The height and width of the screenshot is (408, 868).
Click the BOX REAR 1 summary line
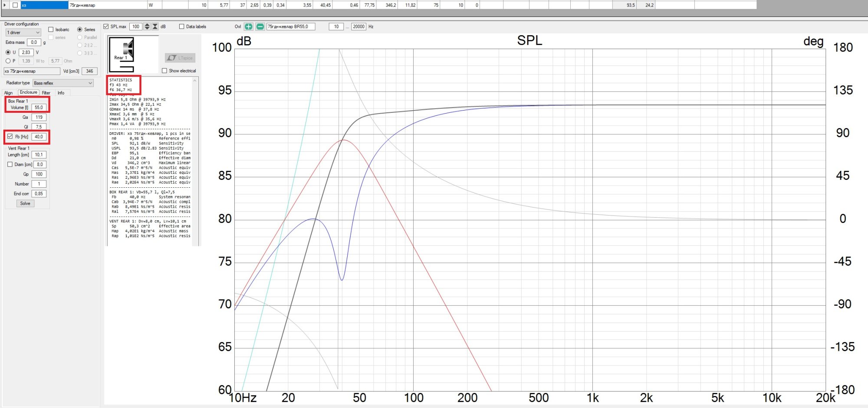142,192
